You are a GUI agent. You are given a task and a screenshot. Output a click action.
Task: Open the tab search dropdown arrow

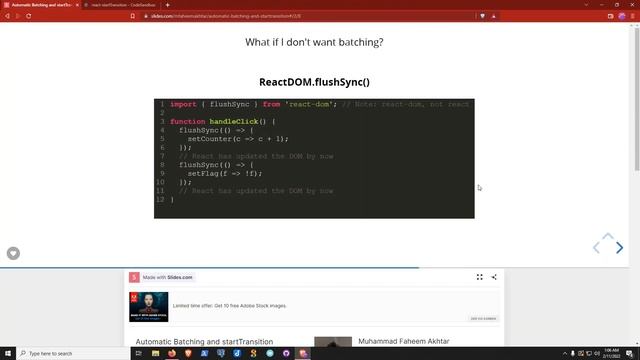coord(586,5)
